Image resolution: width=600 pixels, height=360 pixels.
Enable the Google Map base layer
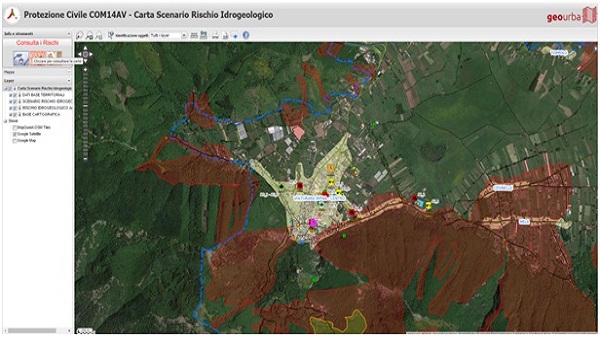tap(15, 141)
